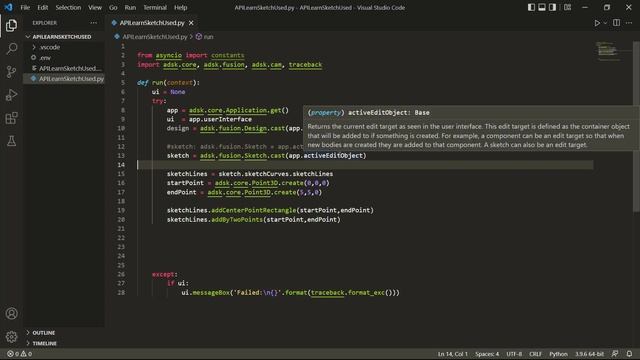Toggle bottom panel layout icon
The image size is (640, 360).
542,7
